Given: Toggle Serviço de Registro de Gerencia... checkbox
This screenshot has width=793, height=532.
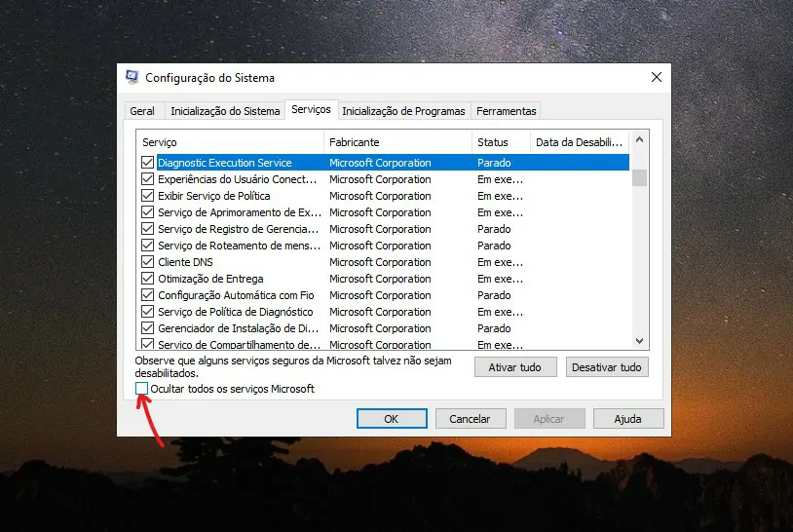Looking at the screenshot, I should click(148, 229).
